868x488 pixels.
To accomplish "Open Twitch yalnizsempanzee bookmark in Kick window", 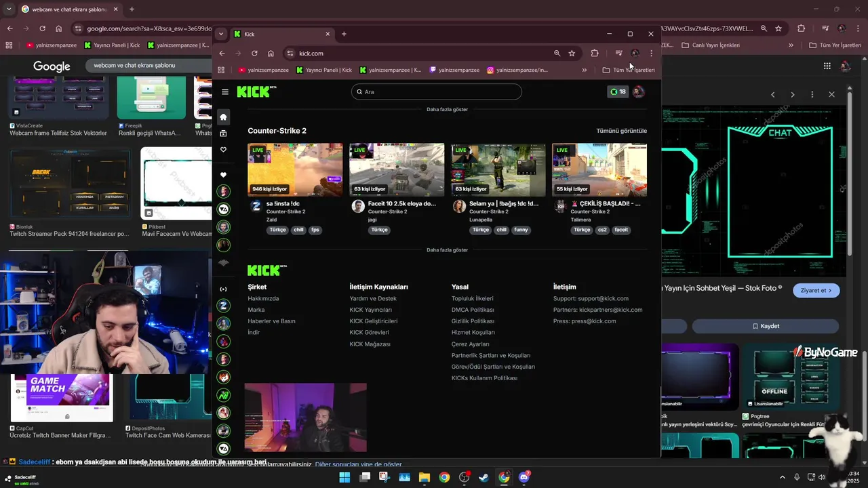I will [454, 70].
